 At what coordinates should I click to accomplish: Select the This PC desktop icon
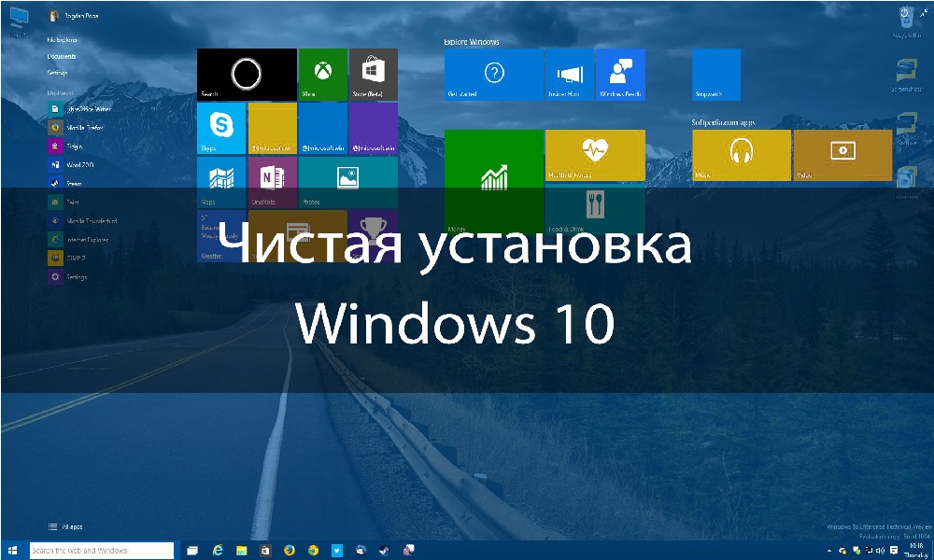point(19,21)
